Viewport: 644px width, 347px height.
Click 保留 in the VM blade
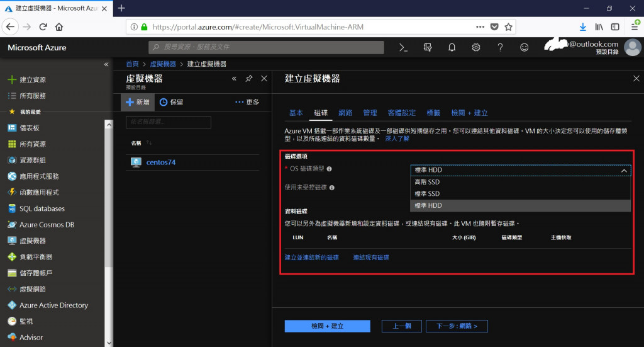(171, 102)
